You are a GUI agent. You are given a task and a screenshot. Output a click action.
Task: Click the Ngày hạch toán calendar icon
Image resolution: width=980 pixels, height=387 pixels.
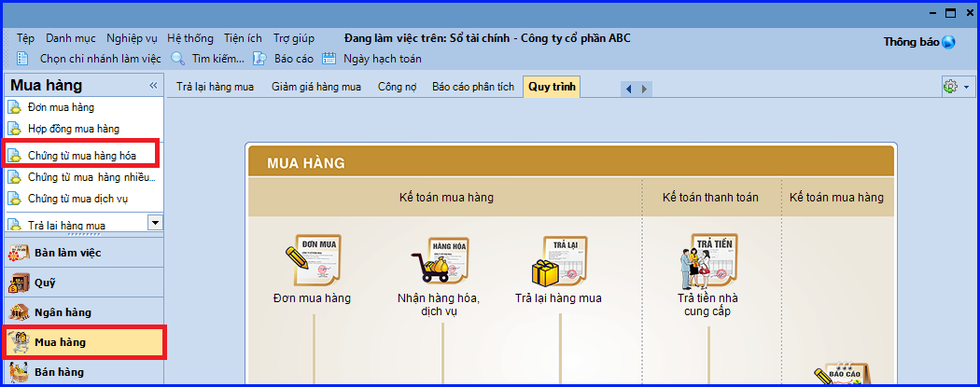pos(329,59)
